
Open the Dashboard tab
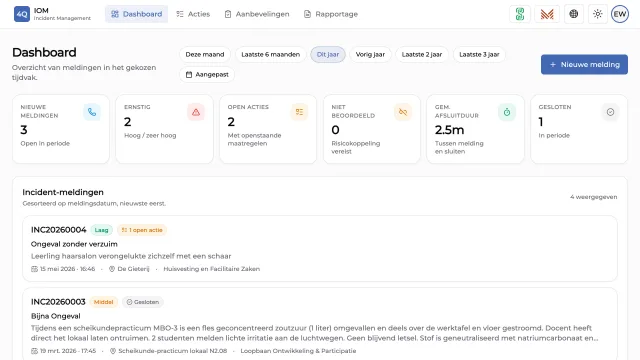click(136, 14)
